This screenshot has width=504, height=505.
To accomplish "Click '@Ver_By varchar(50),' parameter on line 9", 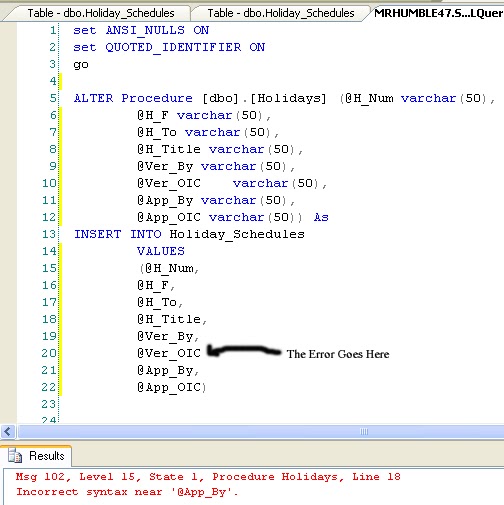I will coord(216,166).
